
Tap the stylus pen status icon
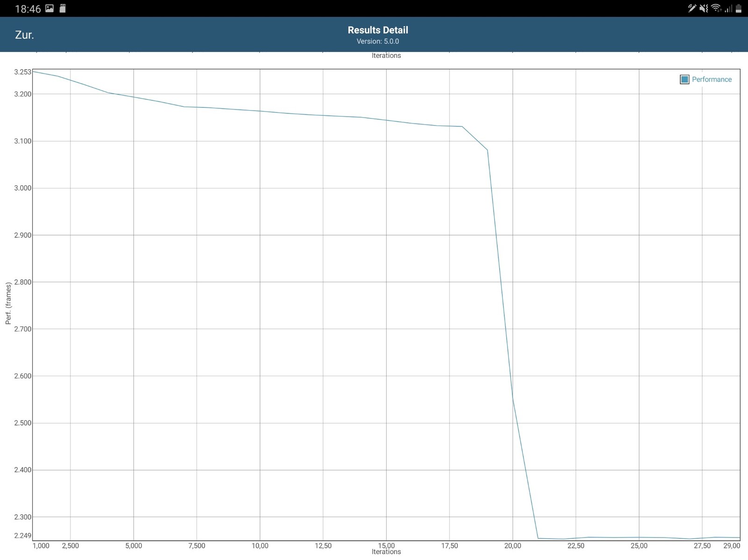[x=692, y=8]
